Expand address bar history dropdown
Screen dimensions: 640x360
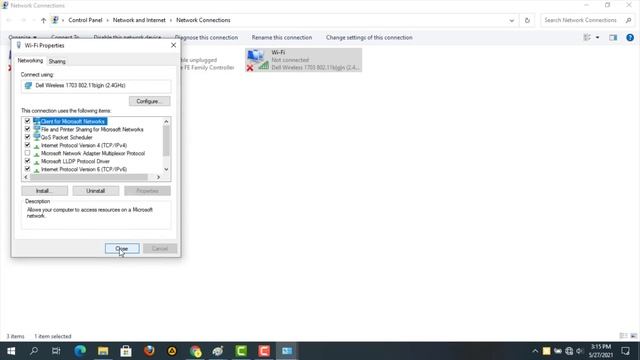pos(511,20)
